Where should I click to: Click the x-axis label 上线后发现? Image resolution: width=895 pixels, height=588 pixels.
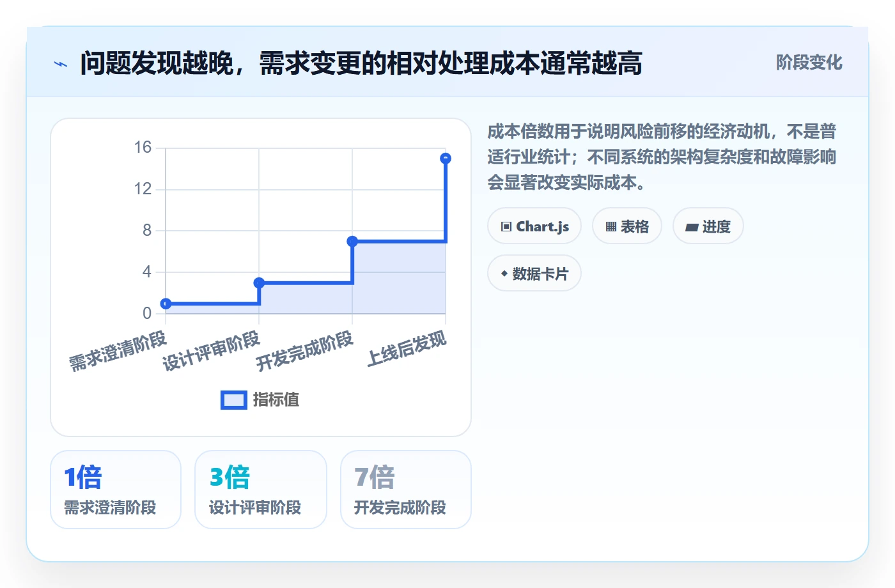pos(407,349)
